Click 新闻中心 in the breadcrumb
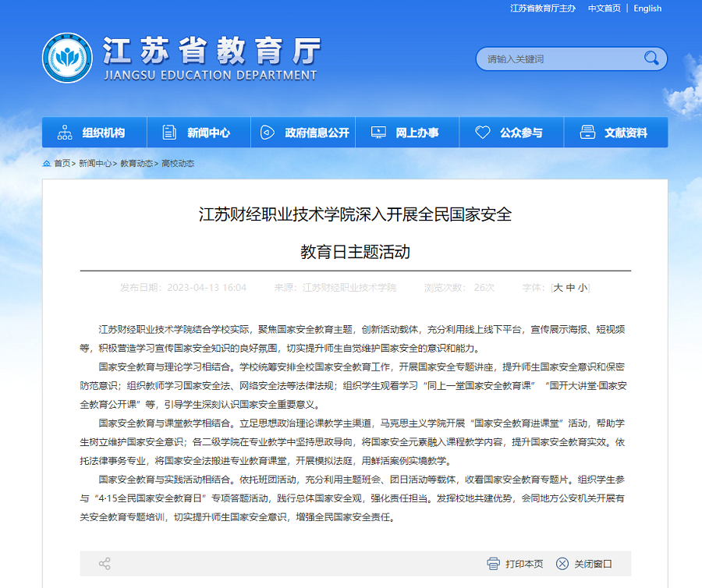The width and height of the screenshot is (702, 588). click(x=95, y=163)
